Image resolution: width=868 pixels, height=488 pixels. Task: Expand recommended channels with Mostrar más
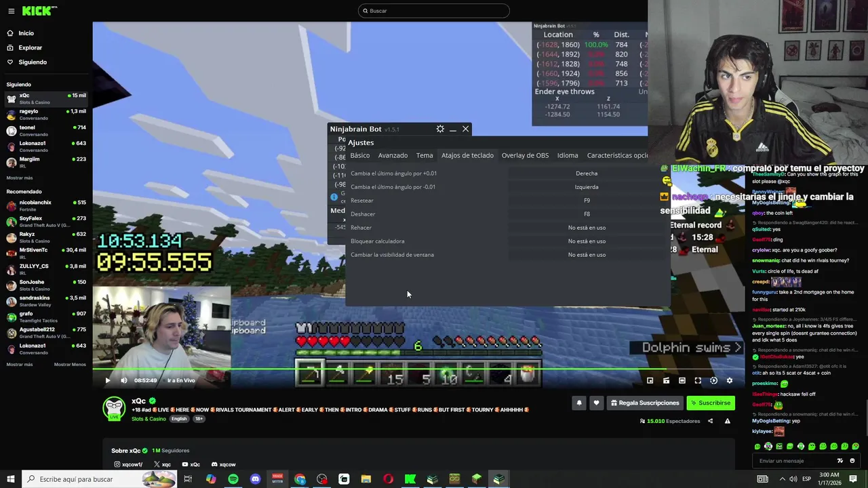coord(20,365)
